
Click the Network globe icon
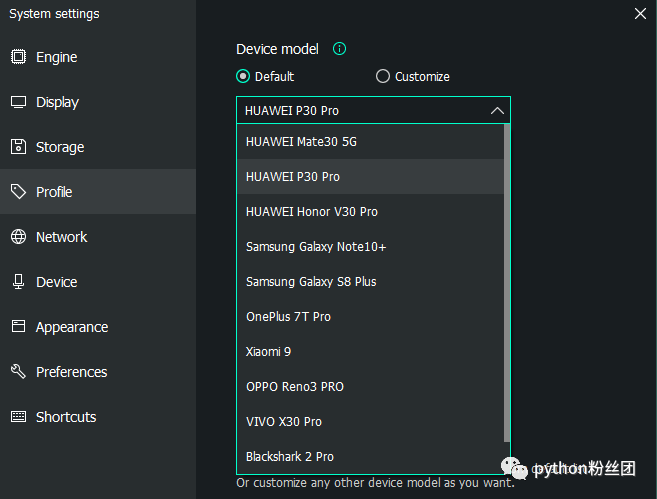pyautogui.click(x=18, y=237)
